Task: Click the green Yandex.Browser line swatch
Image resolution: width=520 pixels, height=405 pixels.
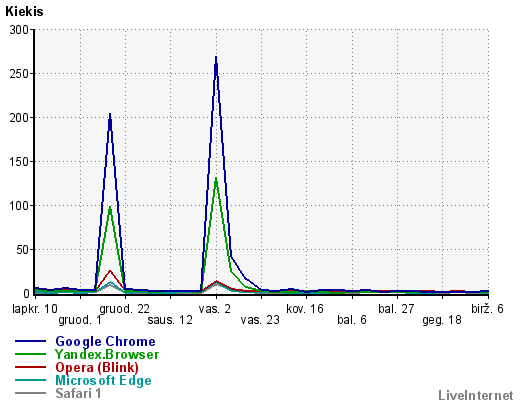Action: (x=30, y=354)
